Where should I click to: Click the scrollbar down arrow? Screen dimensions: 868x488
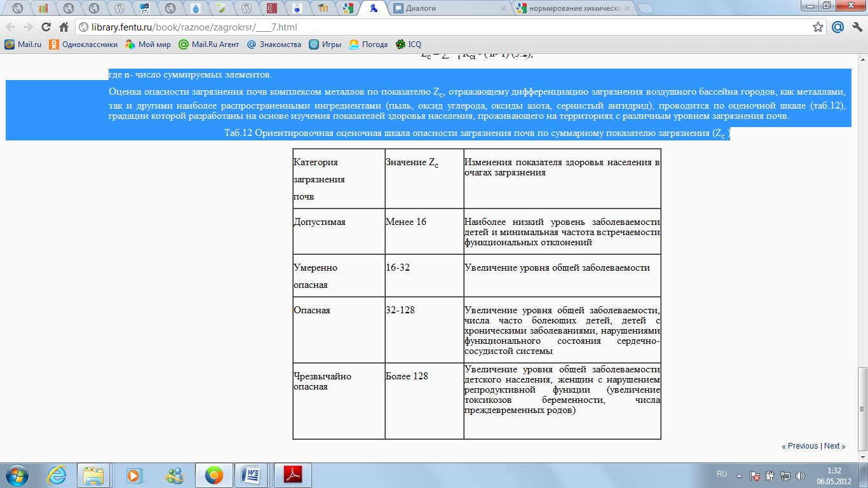click(862, 457)
